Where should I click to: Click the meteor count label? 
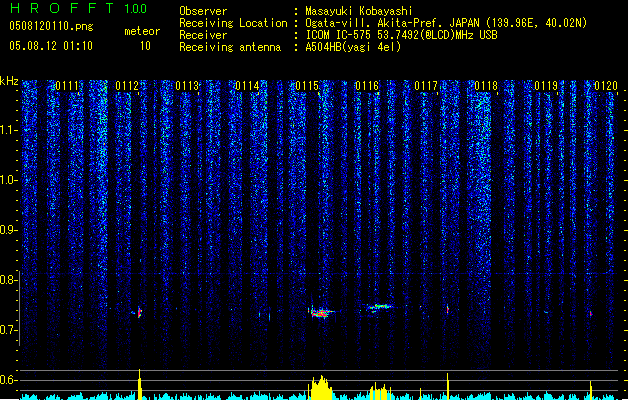[142, 31]
